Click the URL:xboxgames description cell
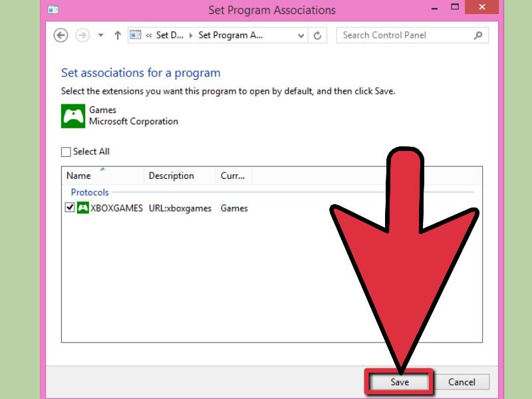This screenshot has width=532, height=399. tap(180, 208)
